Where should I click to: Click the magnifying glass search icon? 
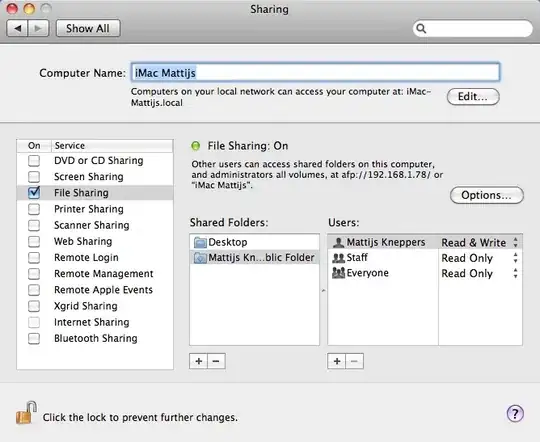(421, 28)
